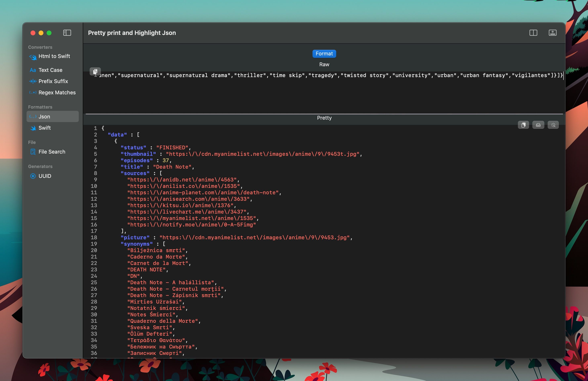Click "Τετράδιο Θανάτου" synonym
This screenshot has width=588, height=381.
click(x=156, y=340)
